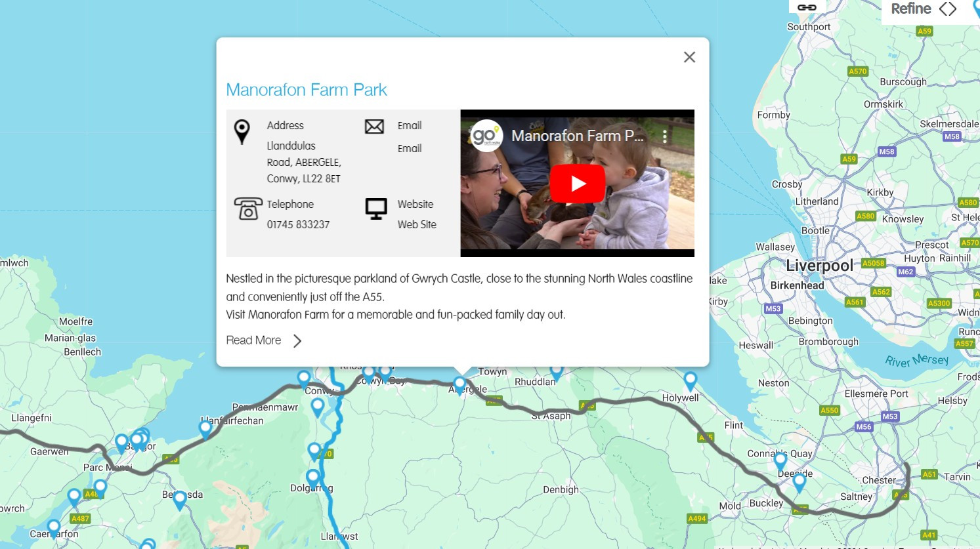This screenshot has height=549, width=980.
Task: Click the address location pin icon
Action: click(242, 131)
